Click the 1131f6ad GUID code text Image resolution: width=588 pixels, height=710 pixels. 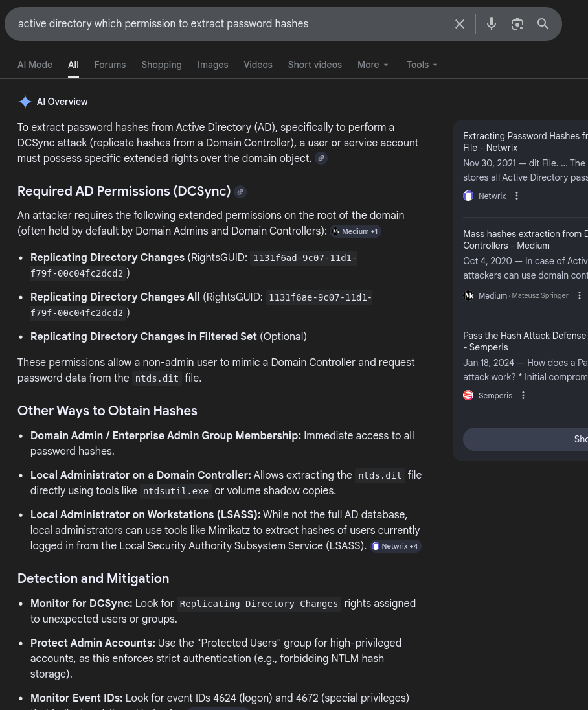(x=194, y=266)
